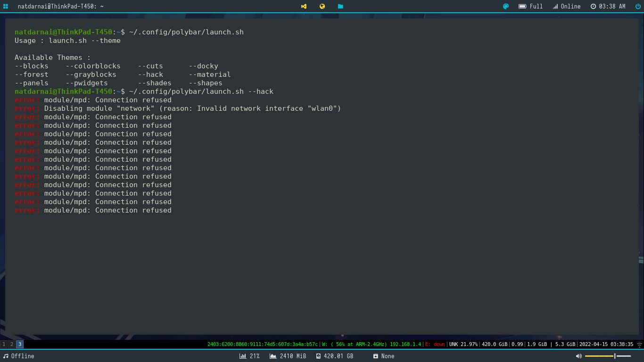This screenshot has height=362, width=644.
Task: Switch to workspace 2
Action: (12, 344)
